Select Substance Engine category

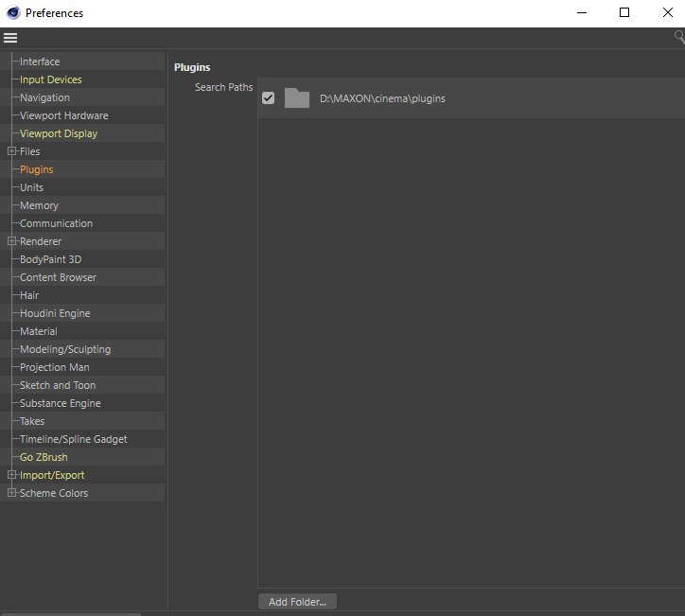coord(61,403)
